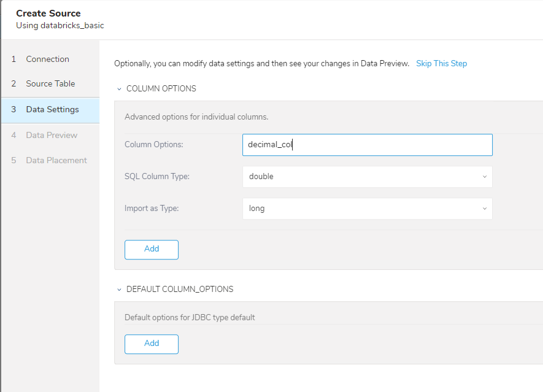Click the arrow beside the 'long' value

click(484, 209)
